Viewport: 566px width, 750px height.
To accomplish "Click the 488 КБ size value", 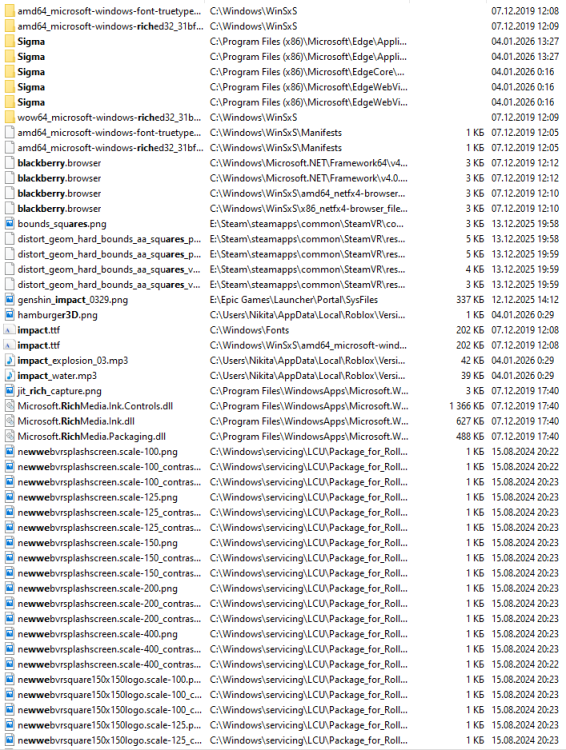I will pos(470,437).
